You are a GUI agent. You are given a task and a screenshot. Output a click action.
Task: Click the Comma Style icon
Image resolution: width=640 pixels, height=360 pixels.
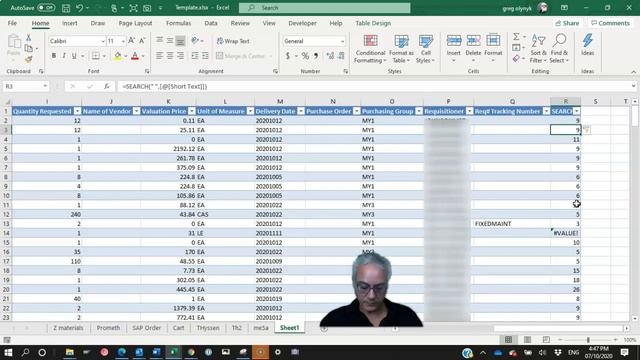[316, 56]
